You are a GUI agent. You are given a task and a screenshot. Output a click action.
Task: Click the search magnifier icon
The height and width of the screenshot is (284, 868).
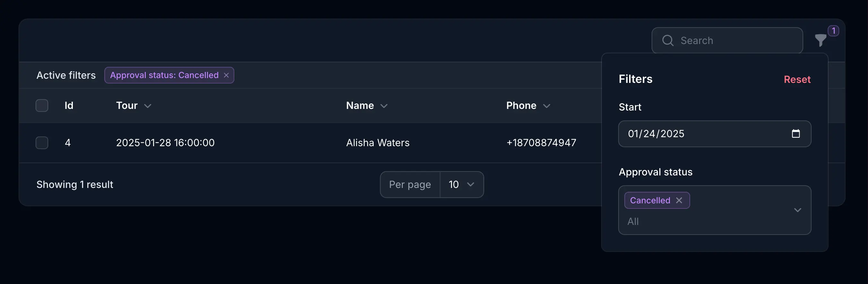668,40
